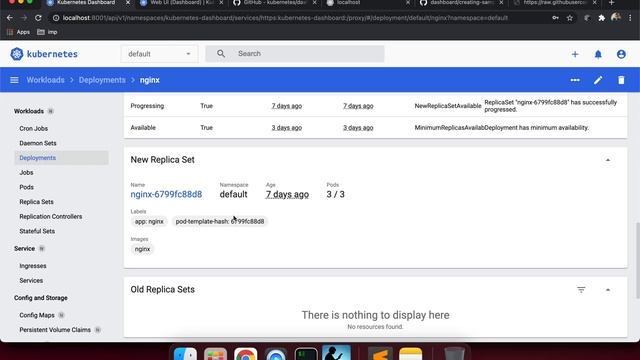The image size is (640, 360).
Task: Click the NewReplicaSetAvailable reason text
Action: tap(448, 106)
